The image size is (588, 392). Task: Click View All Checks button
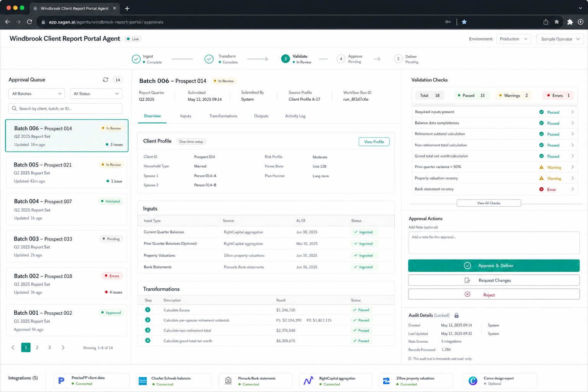pyautogui.click(x=488, y=203)
